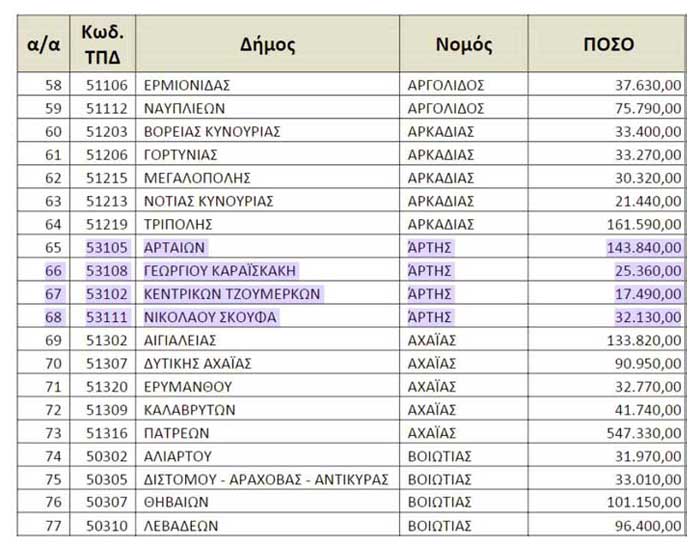Select the ΝΑΥΠΛΙΕΩΝ cell

185,108
